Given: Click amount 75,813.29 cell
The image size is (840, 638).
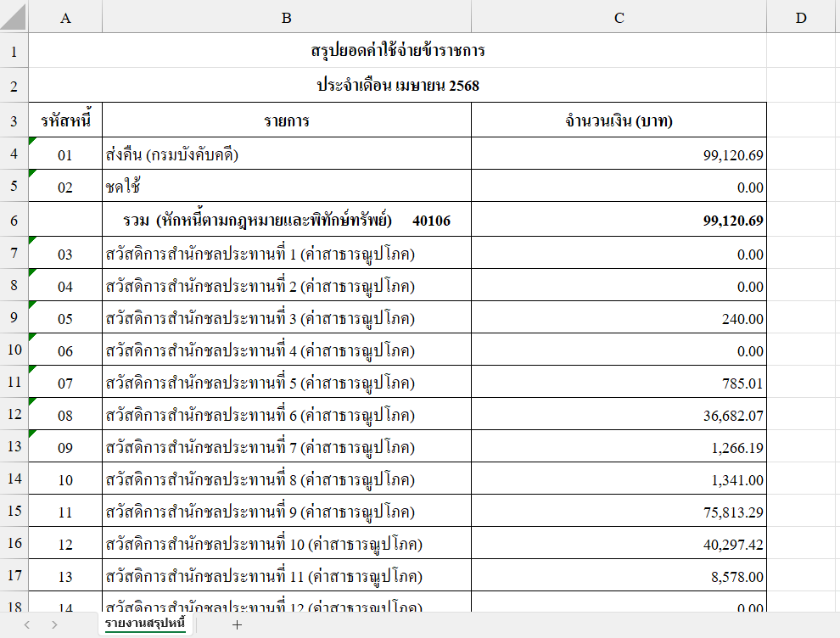Looking at the screenshot, I should coord(619,511).
